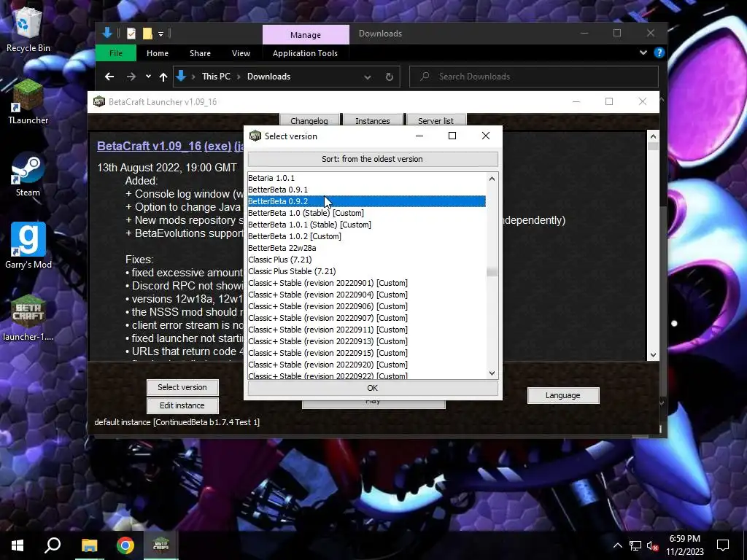Open Google Chrome from the taskbar
Viewport: 747px width, 560px height.
pos(125,545)
